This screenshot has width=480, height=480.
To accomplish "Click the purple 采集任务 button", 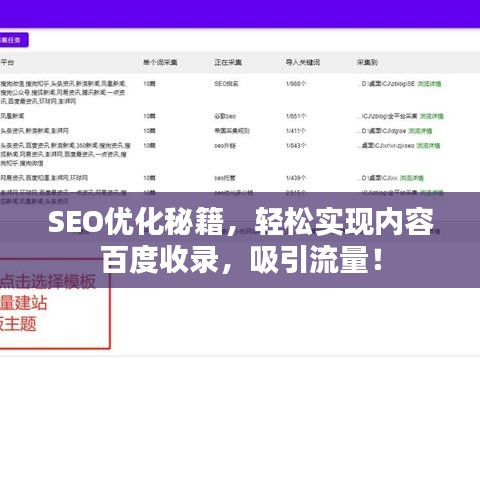I will pyautogui.click(x=14, y=40).
